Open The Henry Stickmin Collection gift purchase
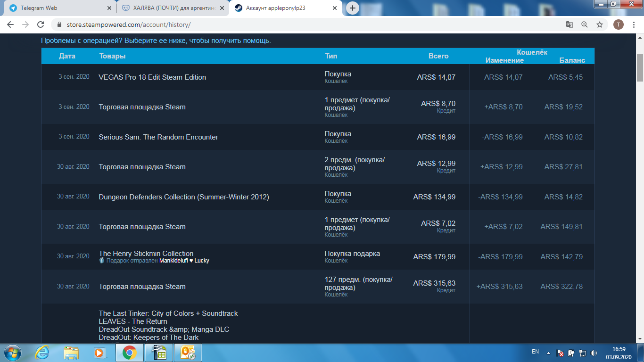Screen dimensions: 644x362 coord(318,257)
